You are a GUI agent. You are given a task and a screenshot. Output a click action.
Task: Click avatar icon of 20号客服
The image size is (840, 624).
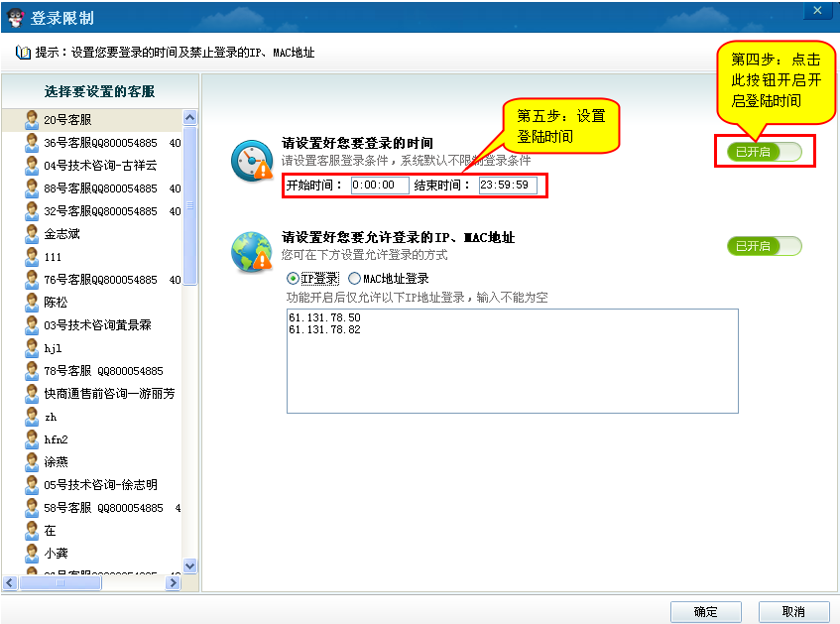click(x=32, y=120)
